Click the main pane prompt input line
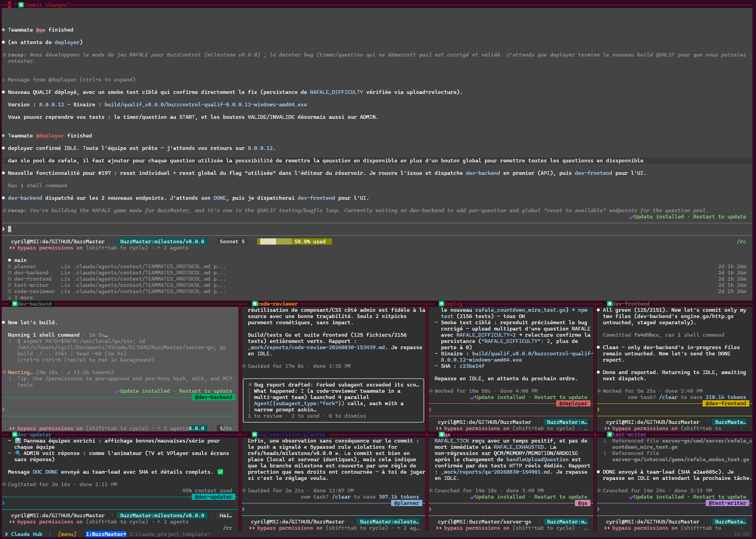The height and width of the screenshot is (539, 756). [377, 229]
